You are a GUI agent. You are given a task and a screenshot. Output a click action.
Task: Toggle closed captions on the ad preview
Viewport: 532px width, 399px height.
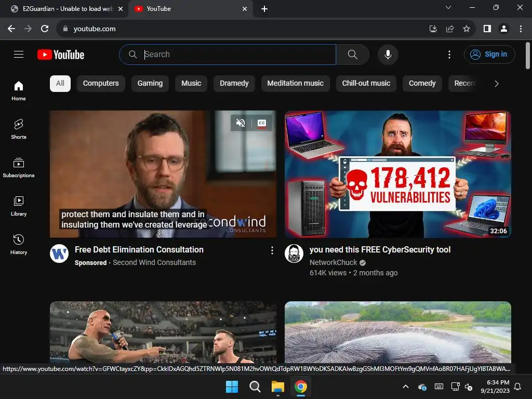coord(262,123)
